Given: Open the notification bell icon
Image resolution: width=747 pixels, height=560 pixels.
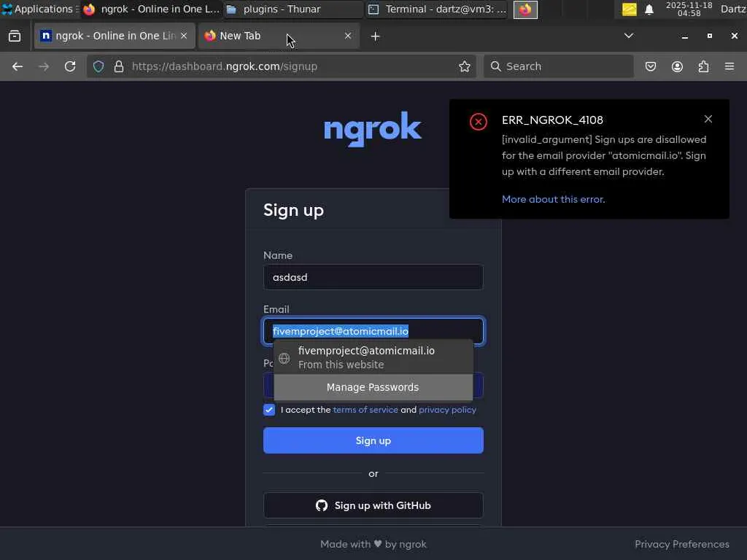Looking at the screenshot, I should pyautogui.click(x=649, y=9).
